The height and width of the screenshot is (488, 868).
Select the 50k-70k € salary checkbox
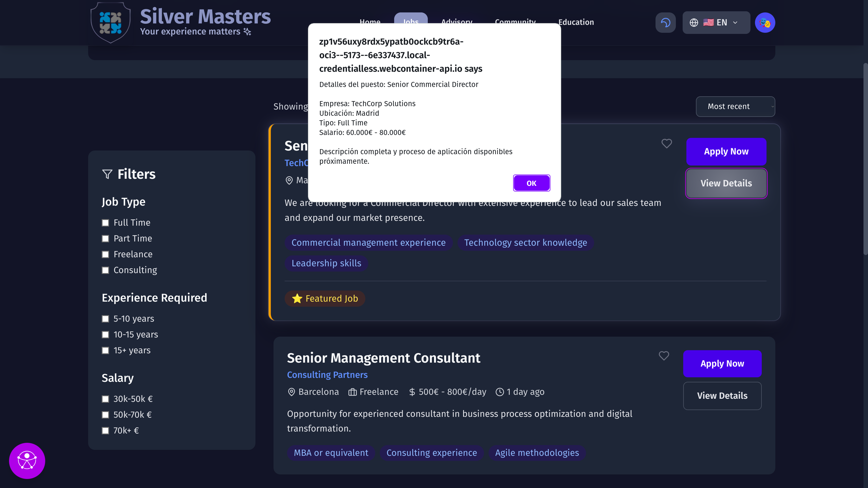click(x=105, y=415)
